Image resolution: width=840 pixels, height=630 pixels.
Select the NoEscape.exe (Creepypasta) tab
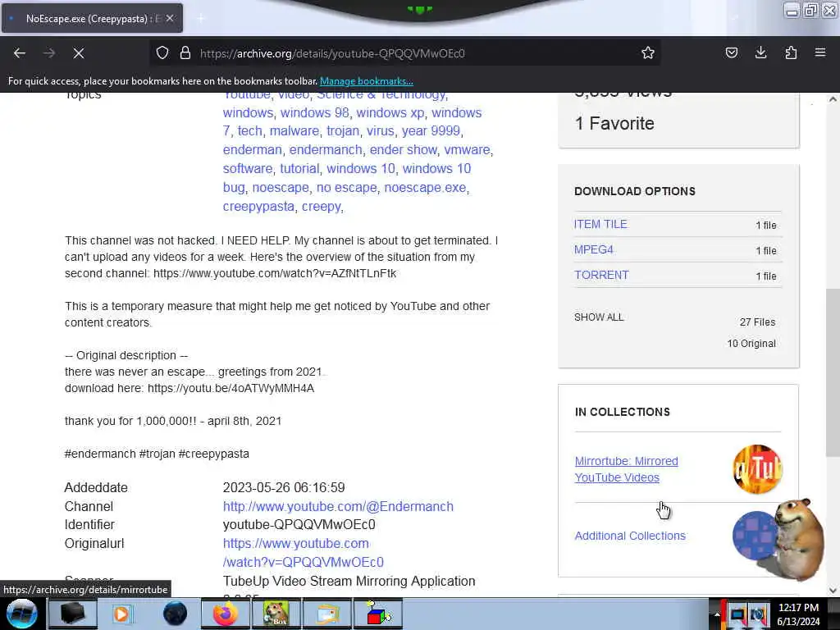[92, 18]
